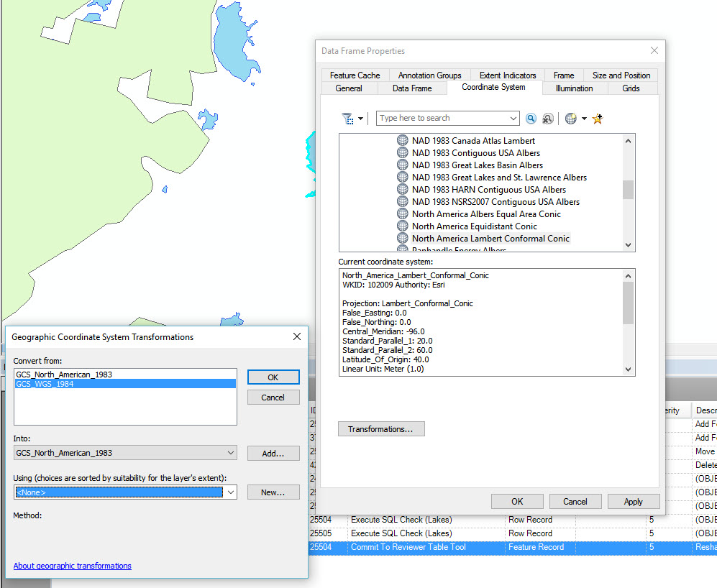Click the Add... button
This screenshot has height=588, width=717.
(x=273, y=454)
